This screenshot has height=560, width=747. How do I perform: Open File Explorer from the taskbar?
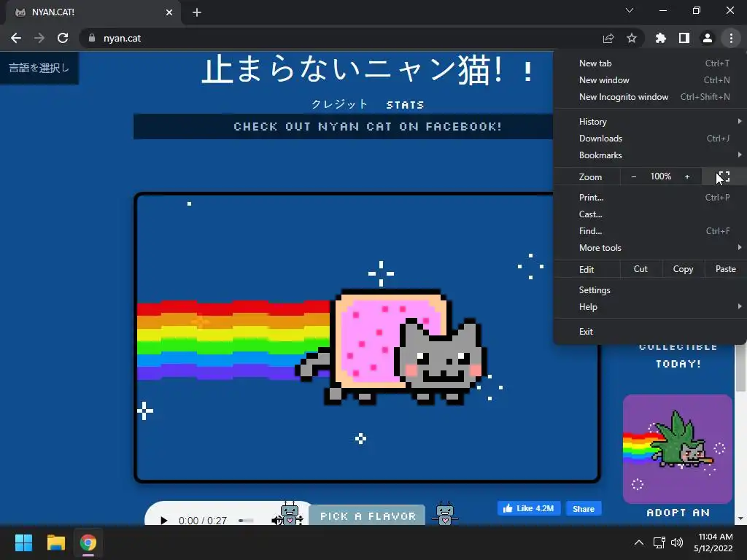(x=55, y=542)
